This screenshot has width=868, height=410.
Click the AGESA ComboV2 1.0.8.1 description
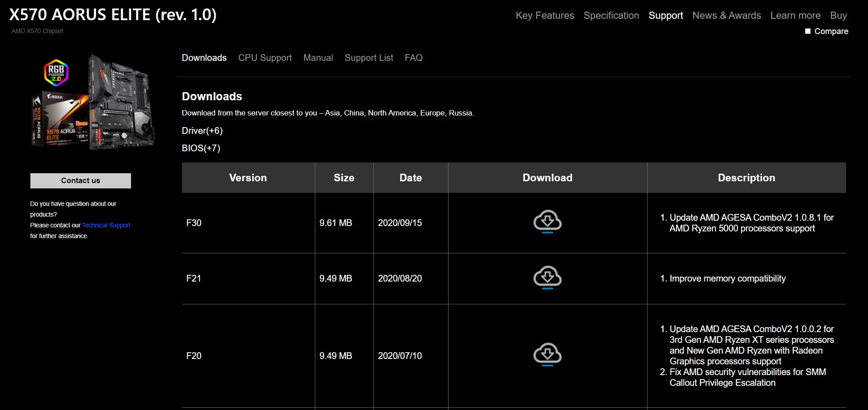752,223
